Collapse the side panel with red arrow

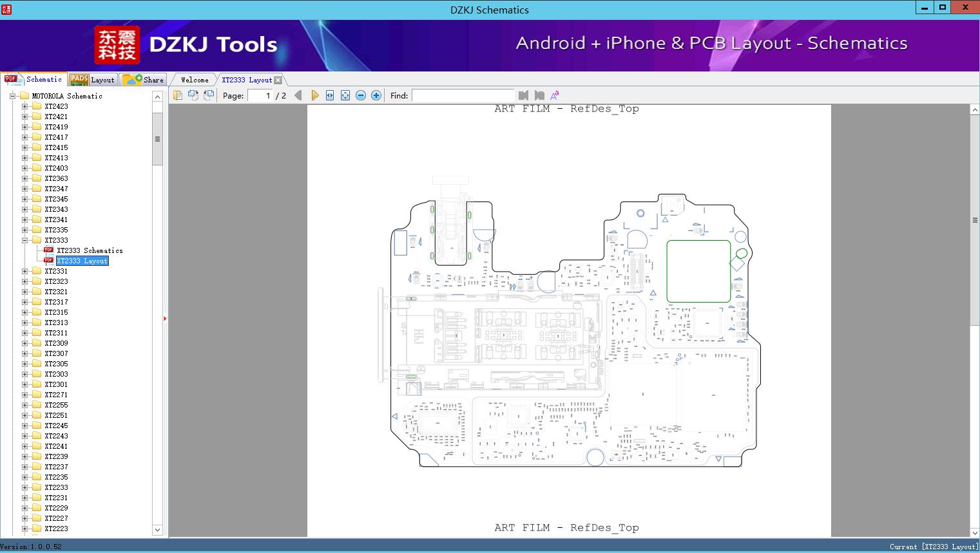click(165, 319)
